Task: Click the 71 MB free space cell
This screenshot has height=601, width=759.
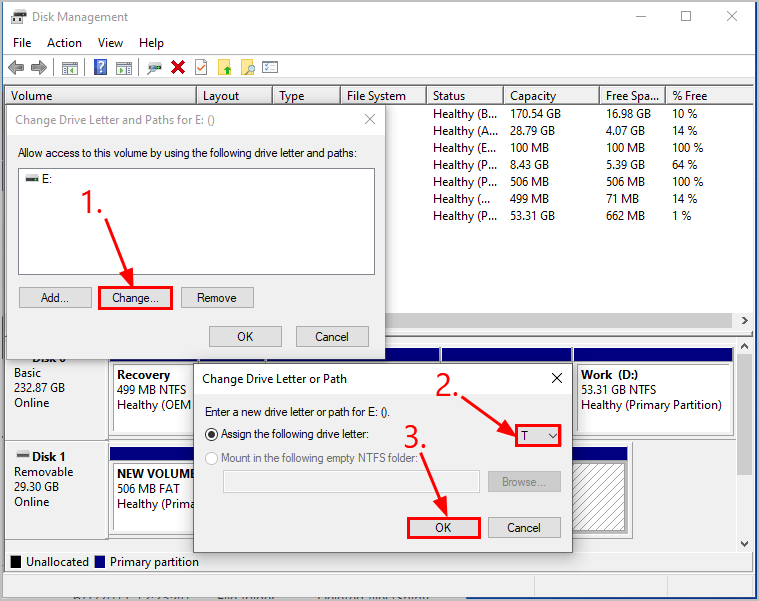Action: 622,198
